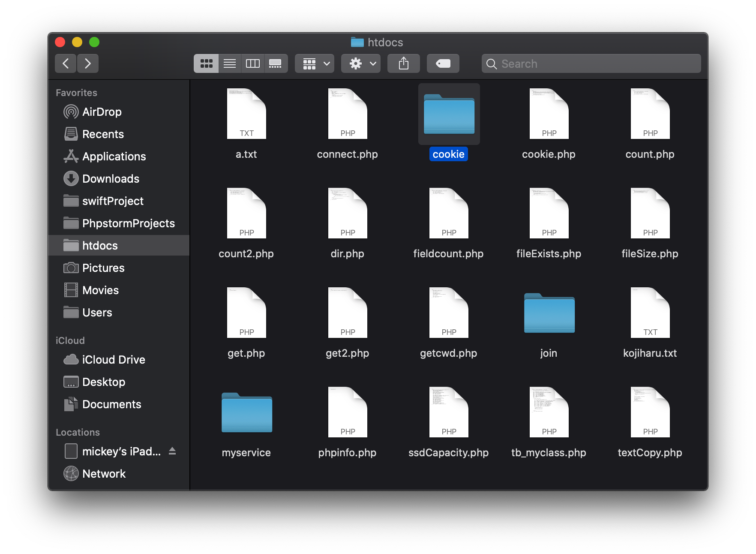Eject mickey's iPad device
Image resolution: width=756 pixels, height=554 pixels.
pyautogui.click(x=172, y=451)
